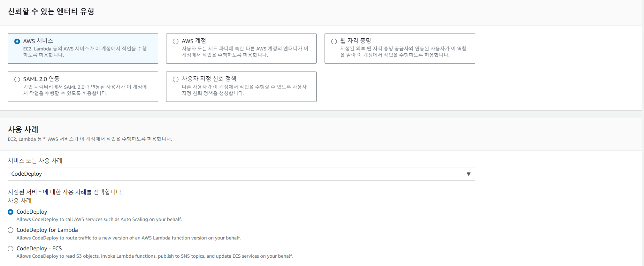Screen dimensions: 644x266
Task: Click the ECS services description text
Action: point(155,256)
